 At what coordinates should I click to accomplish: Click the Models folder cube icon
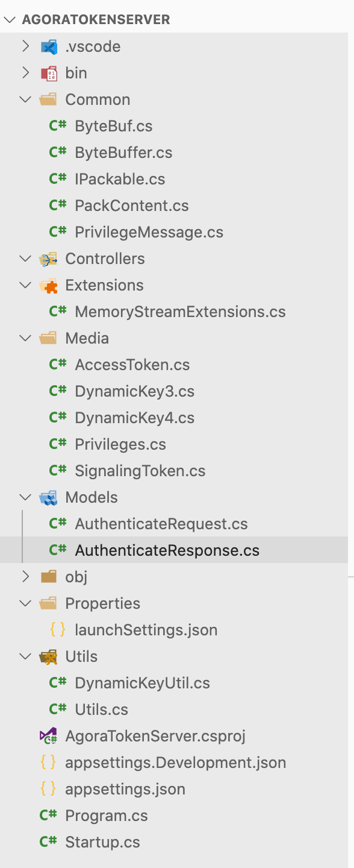48,497
